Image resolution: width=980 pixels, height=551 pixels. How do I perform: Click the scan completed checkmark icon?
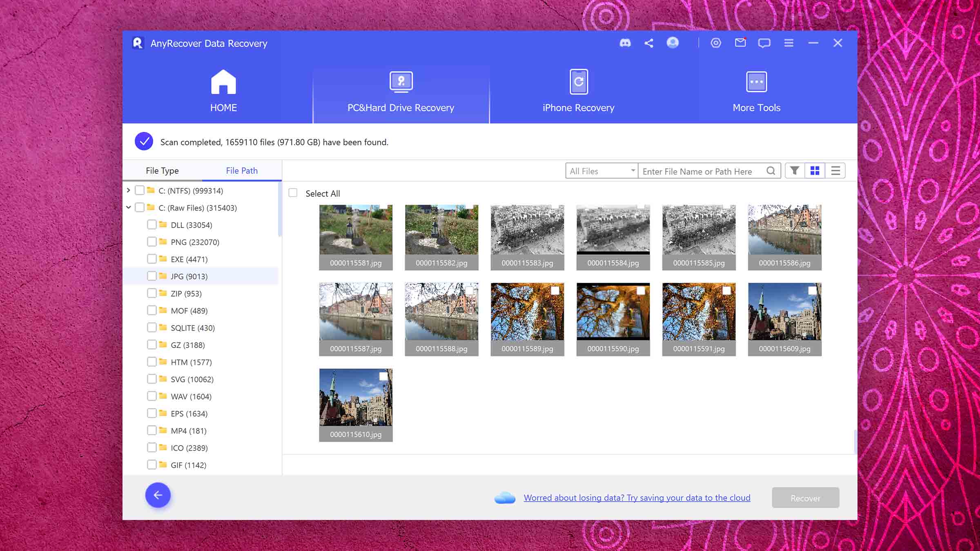tap(144, 142)
